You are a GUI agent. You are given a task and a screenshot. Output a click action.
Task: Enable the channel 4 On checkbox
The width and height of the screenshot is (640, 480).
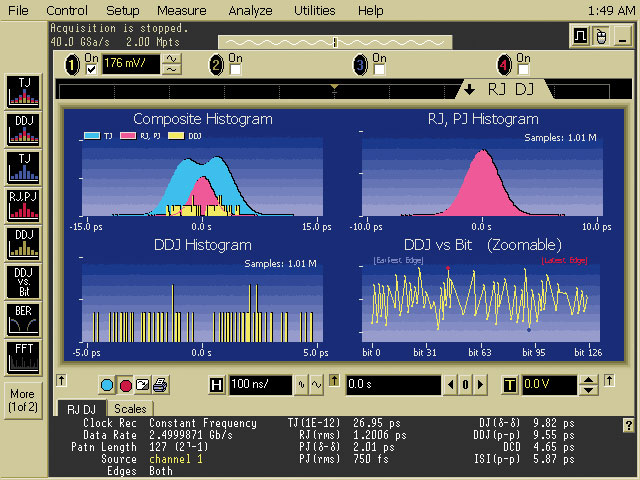523,69
